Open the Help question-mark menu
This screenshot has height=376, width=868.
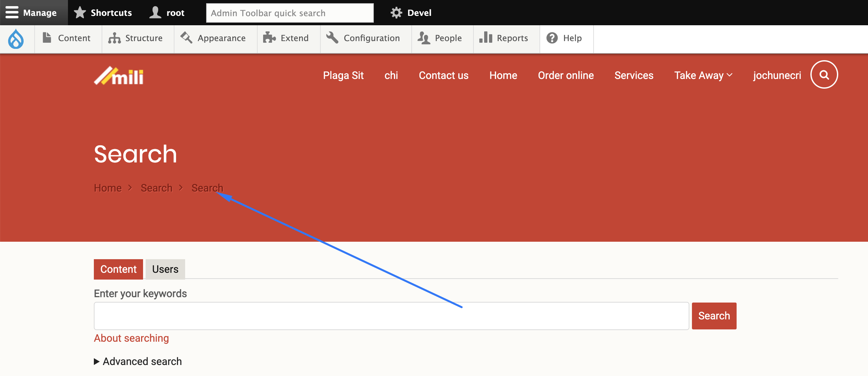(x=564, y=38)
